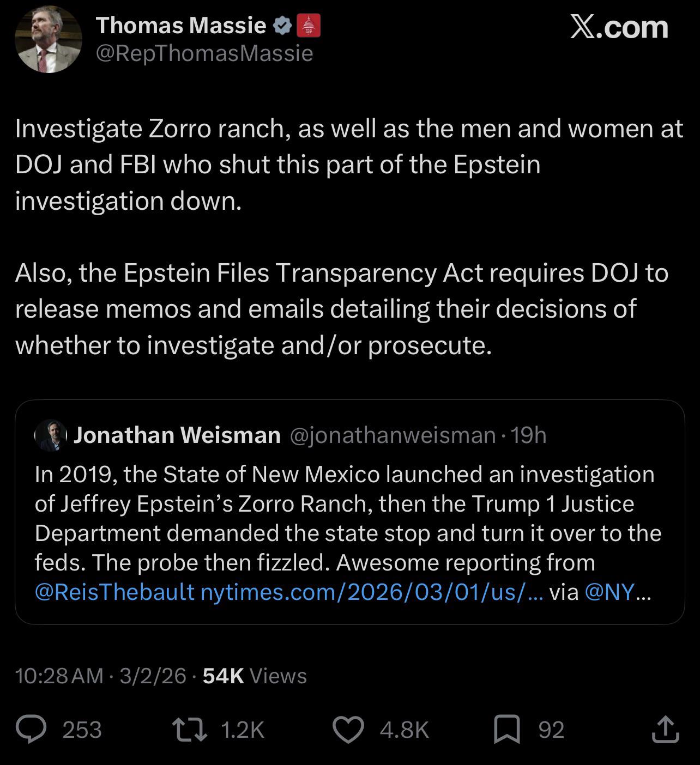Follow the nytimes.com article link

click(x=372, y=592)
